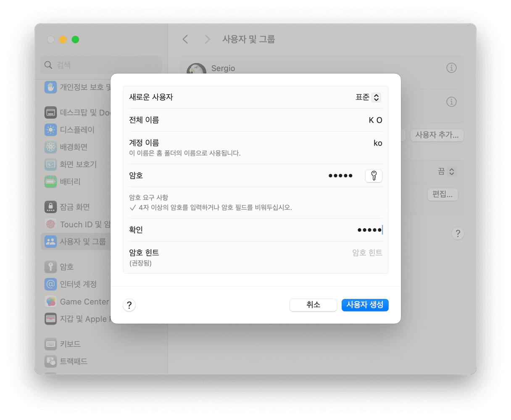Open Touch ID fingerprint icon
The height and width of the screenshot is (420, 511).
(x=50, y=225)
